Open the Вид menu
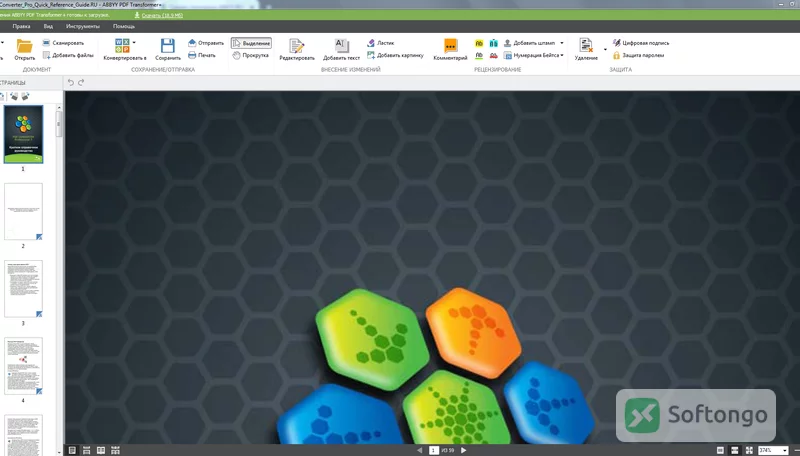 pos(48,26)
